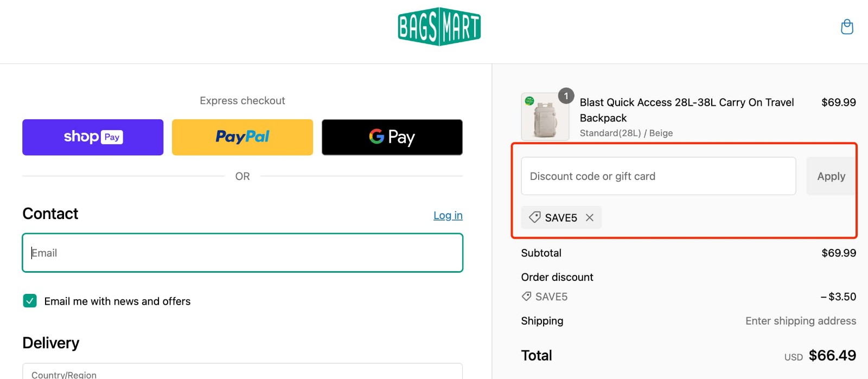Remove the SAVE5 code via X icon
The image size is (868, 379).
pos(589,217)
